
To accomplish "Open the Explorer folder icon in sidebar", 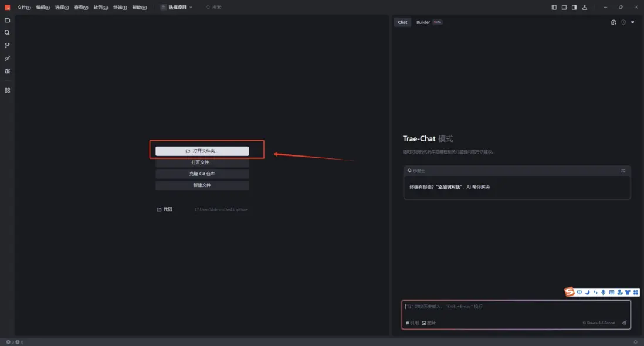I will [x=8, y=20].
